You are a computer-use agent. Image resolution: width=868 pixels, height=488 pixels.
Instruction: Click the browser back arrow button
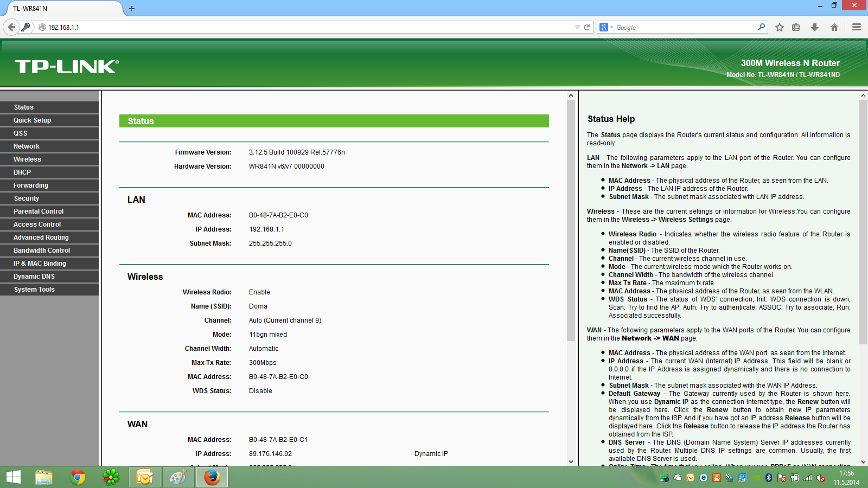[11, 27]
